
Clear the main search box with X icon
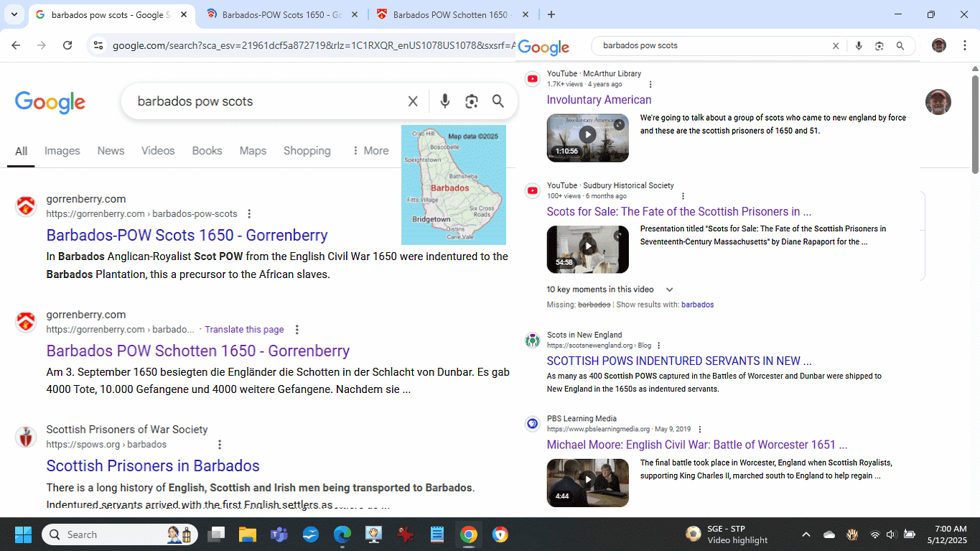[413, 101]
